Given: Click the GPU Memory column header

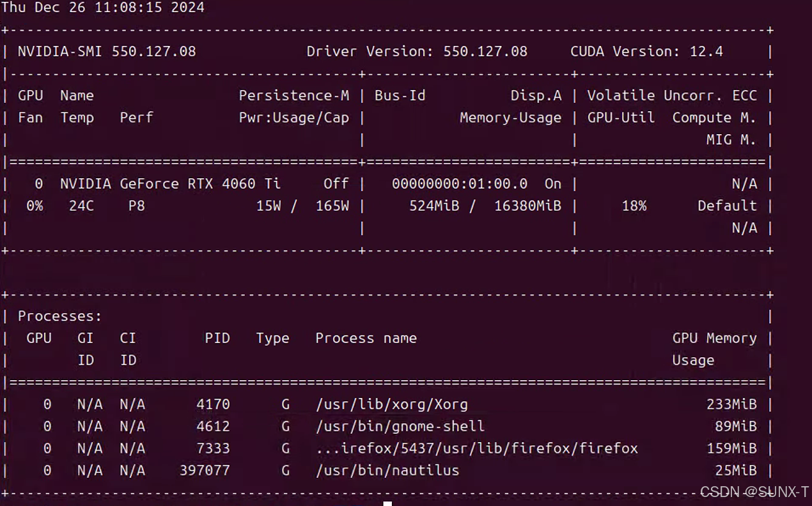Looking at the screenshot, I should click(x=714, y=338).
